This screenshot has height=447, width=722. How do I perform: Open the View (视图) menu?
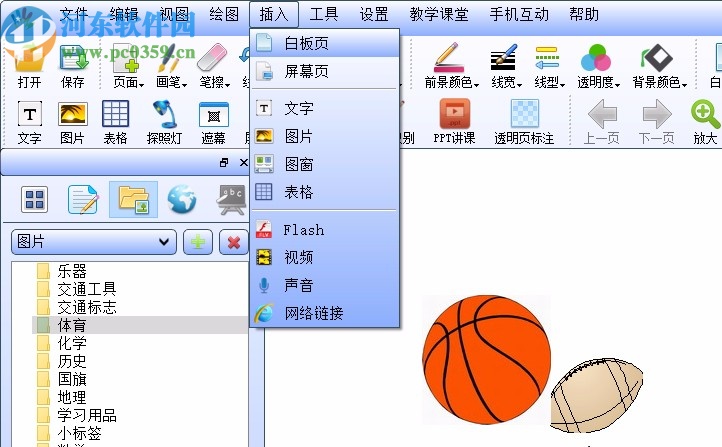pos(174,14)
